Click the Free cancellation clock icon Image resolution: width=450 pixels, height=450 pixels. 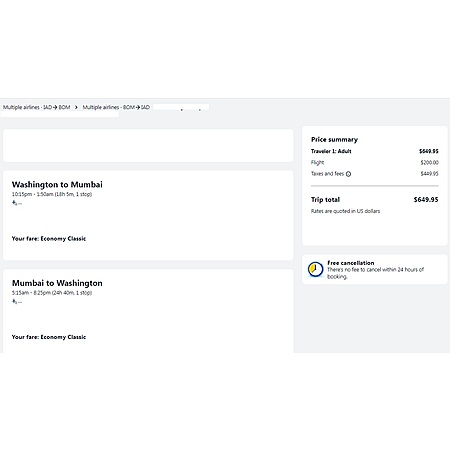coord(315,269)
